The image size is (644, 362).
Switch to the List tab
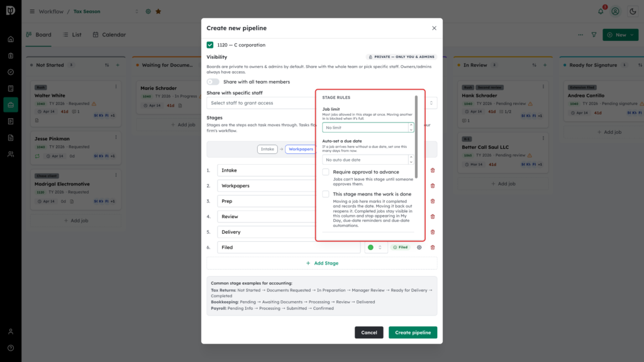[72, 35]
